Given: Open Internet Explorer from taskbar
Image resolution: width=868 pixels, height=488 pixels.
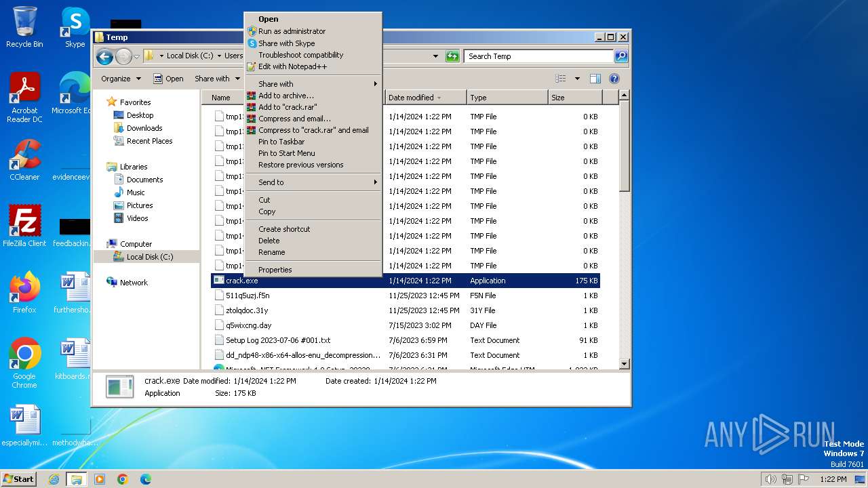Looking at the screenshot, I should coord(54,479).
